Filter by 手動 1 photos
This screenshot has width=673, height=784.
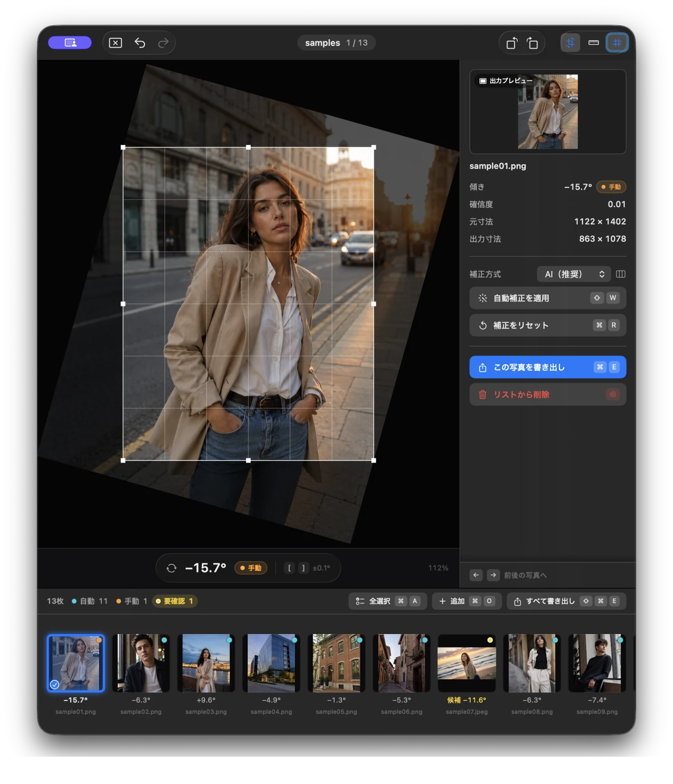pyautogui.click(x=132, y=601)
